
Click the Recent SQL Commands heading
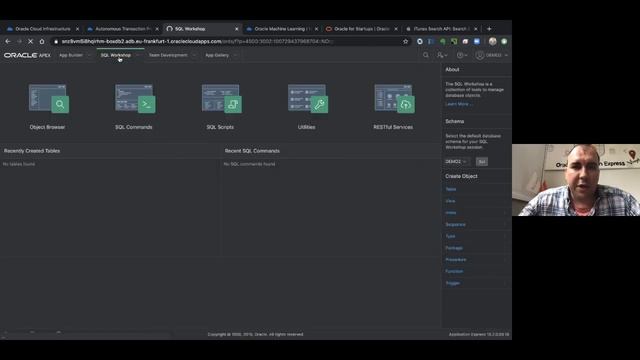pos(252,151)
